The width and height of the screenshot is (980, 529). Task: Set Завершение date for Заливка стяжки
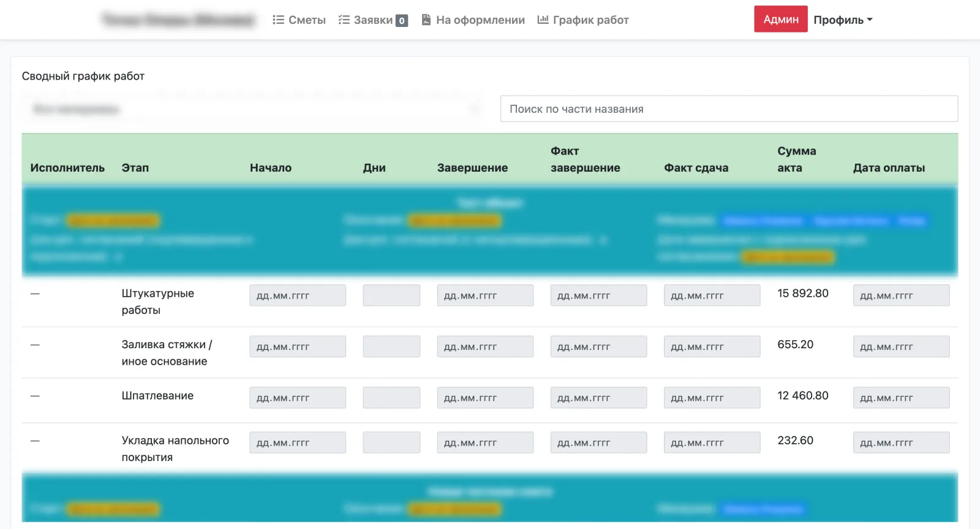(485, 346)
